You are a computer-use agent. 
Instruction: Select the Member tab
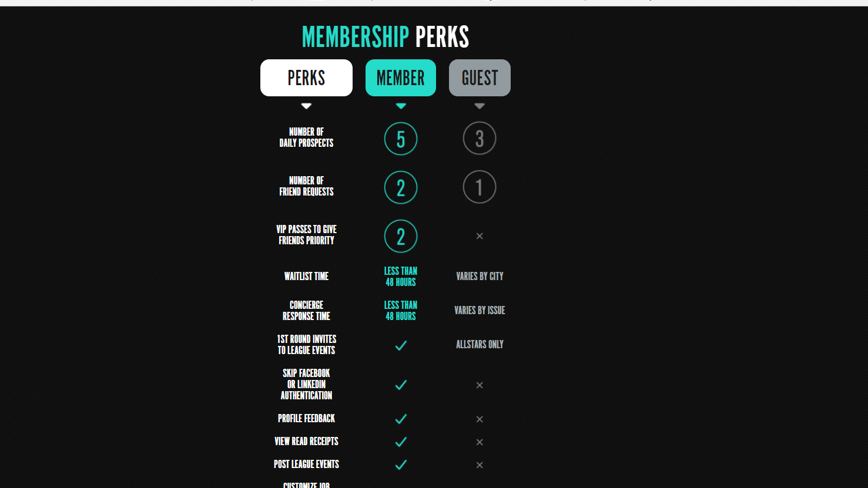coord(401,78)
